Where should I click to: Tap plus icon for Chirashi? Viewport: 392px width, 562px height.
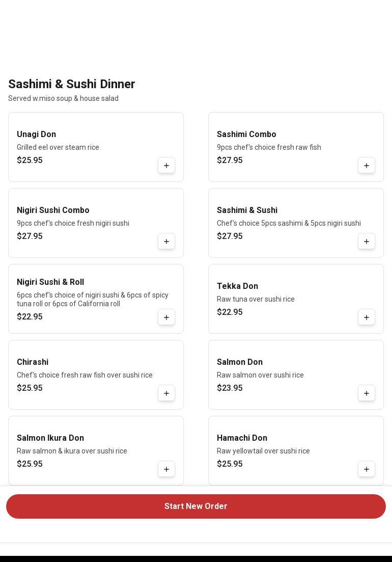(166, 393)
